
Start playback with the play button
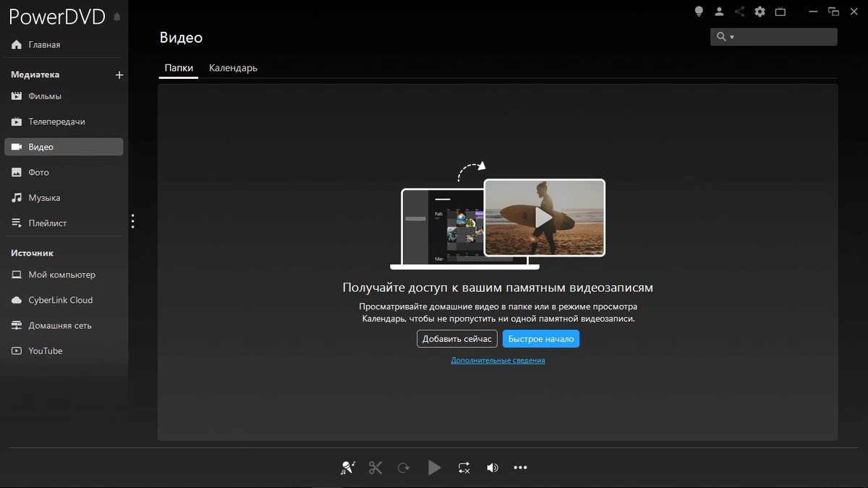434,468
